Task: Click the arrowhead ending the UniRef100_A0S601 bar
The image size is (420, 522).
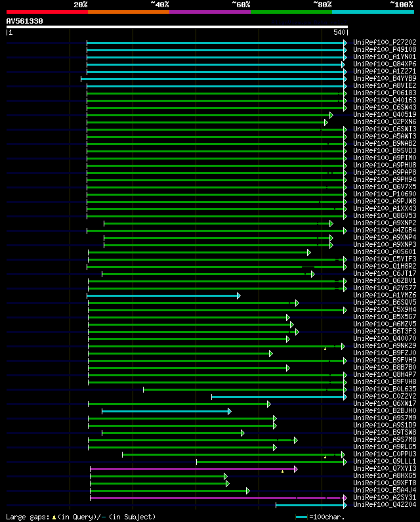Action: (309, 253)
